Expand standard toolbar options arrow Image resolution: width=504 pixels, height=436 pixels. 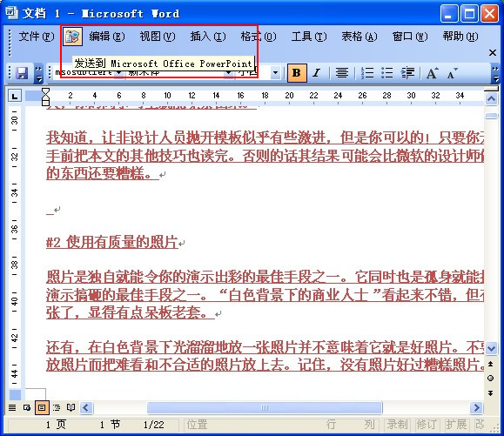click(38, 73)
